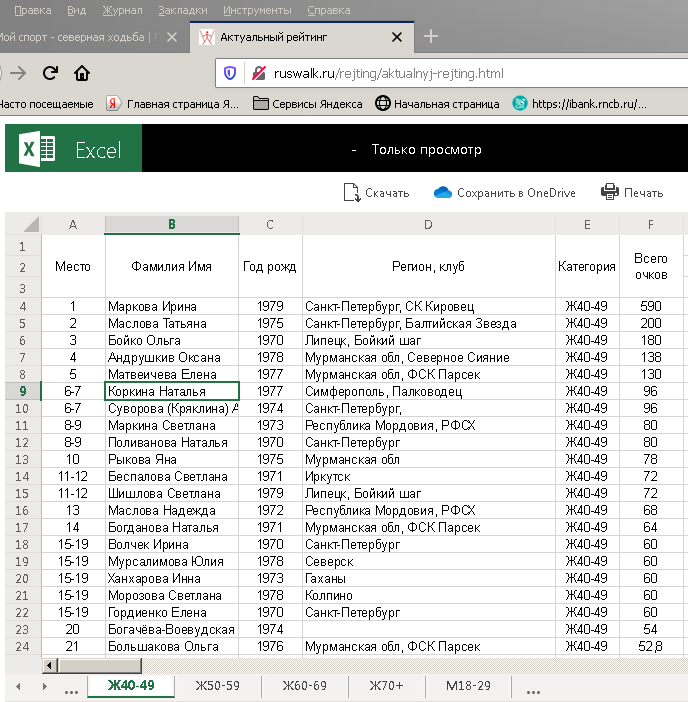Click the select-all corner of the sheet
The width and height of the screenshot is (688, 702).
click(23, 224)
